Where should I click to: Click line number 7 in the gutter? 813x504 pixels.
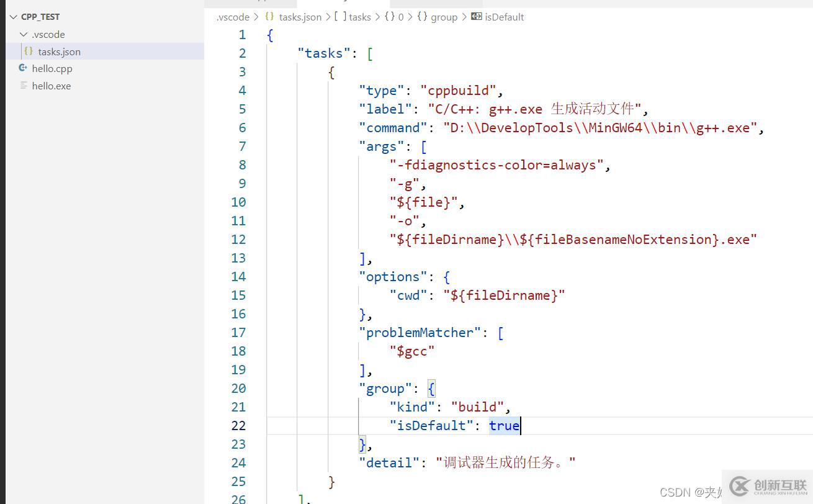pos(242,146)
